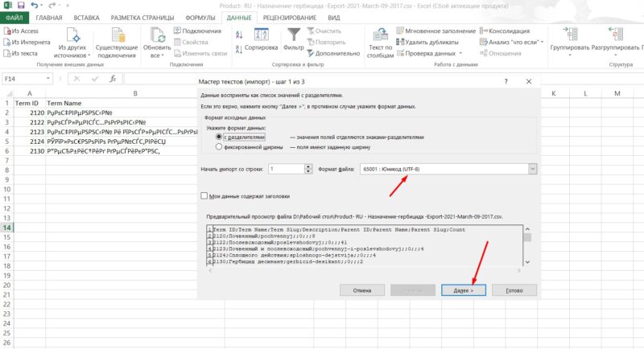
Task: Switch to РАЗМЕТКА СТРАНИЦЫ tab
Action: point(142,18)
